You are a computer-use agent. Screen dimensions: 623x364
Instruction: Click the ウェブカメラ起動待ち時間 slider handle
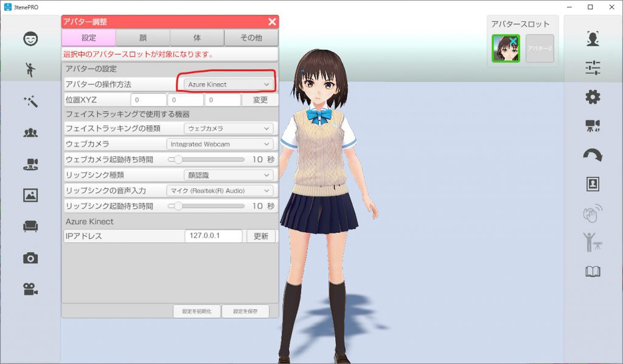178,160
